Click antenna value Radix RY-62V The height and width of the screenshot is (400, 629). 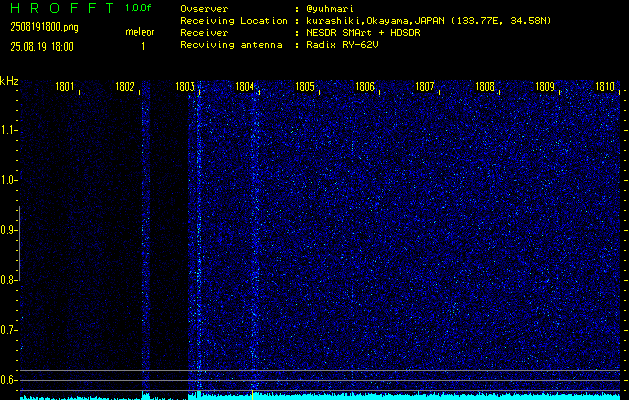tap(342, 45)
